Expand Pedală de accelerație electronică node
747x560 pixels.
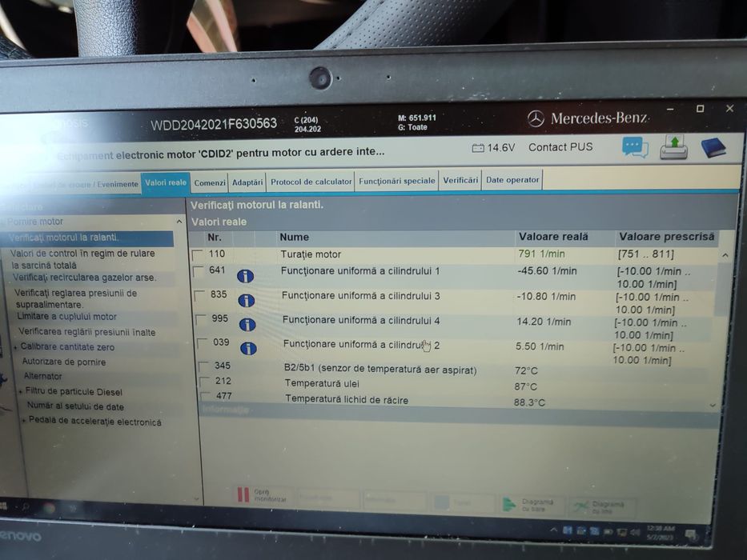coord(24,421)
